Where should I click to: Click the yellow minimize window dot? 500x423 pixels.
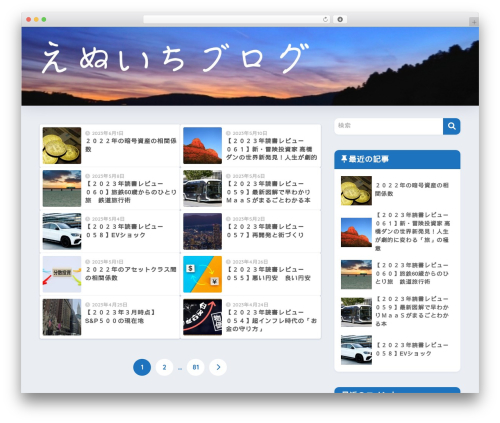pyautogui.click(x=36, y=20)
